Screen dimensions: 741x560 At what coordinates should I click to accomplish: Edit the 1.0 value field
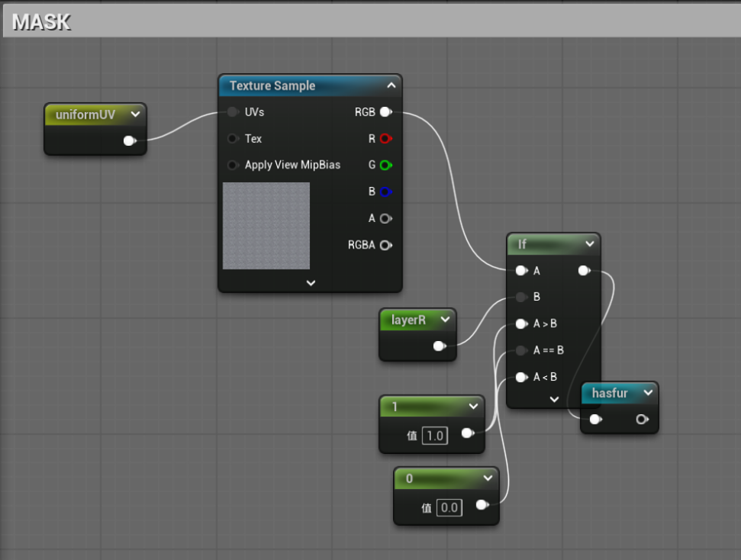click(435, 435)
